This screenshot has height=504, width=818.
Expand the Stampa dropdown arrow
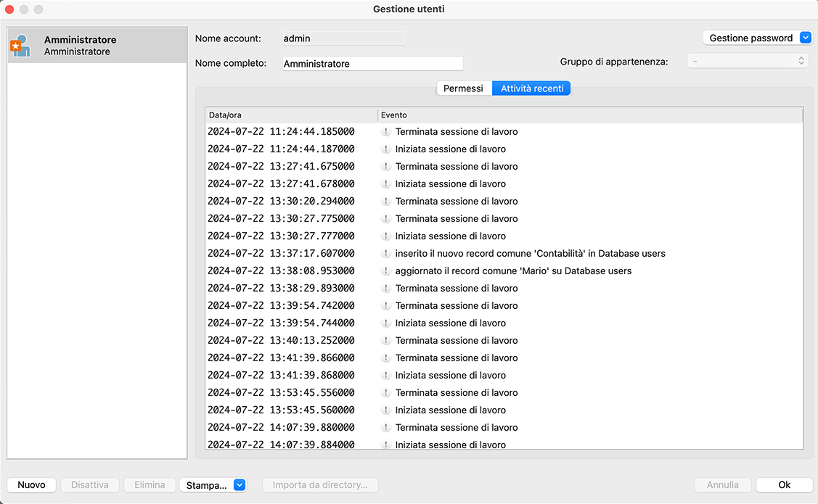click(240, 485)
